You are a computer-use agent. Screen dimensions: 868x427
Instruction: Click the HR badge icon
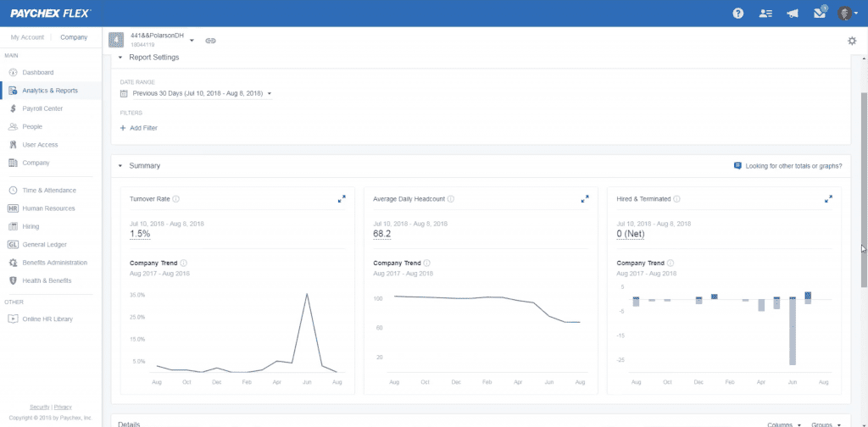(14, 208)
